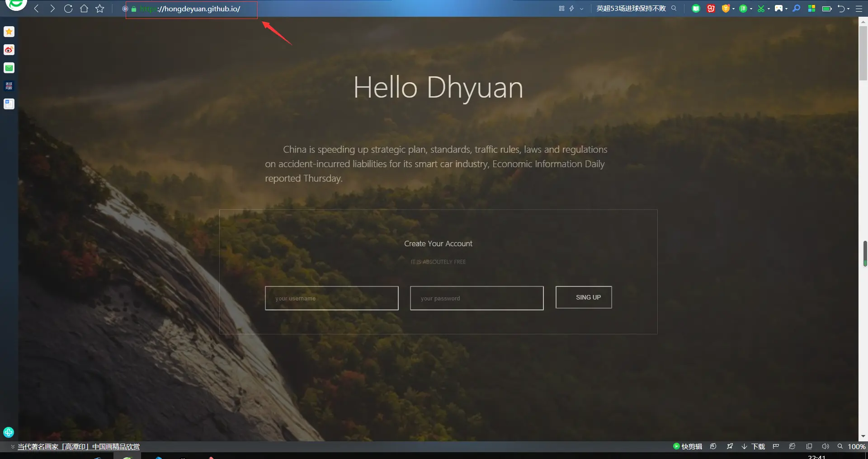Open the game controller extension
This screenshot has width=868, height=459.
coord(778,9)
